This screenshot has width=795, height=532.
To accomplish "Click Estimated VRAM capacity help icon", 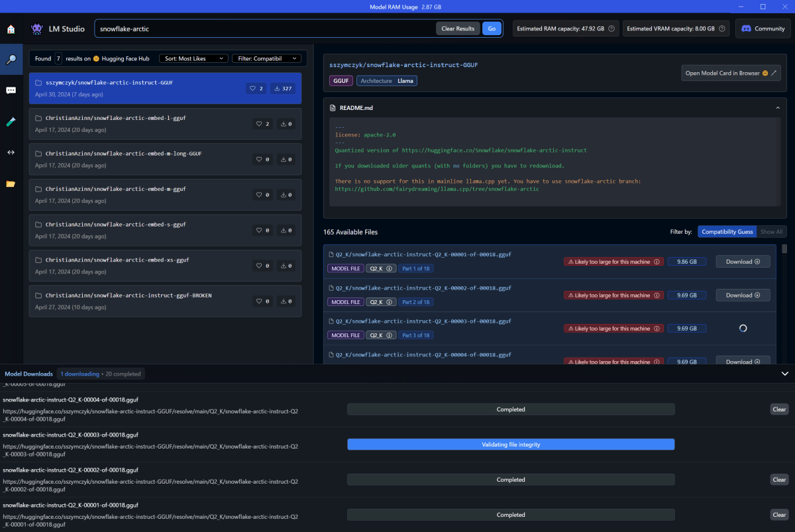I will pos(721,28).
